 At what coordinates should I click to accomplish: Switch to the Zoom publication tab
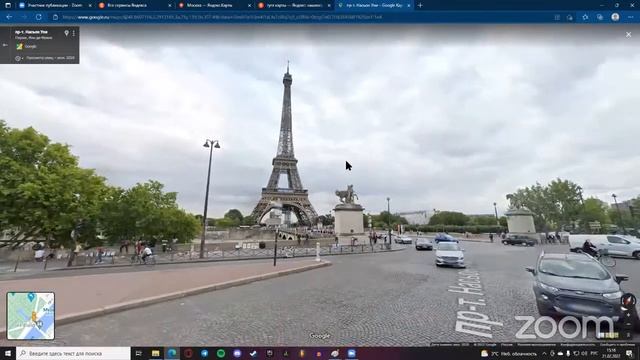click(x=55, y=5)
